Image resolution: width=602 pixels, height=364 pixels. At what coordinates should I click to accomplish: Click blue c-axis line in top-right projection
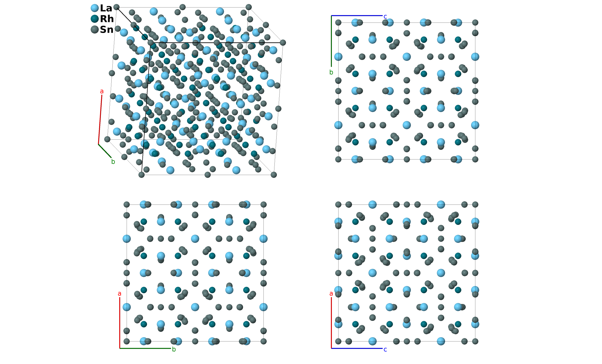coord(357,16)
